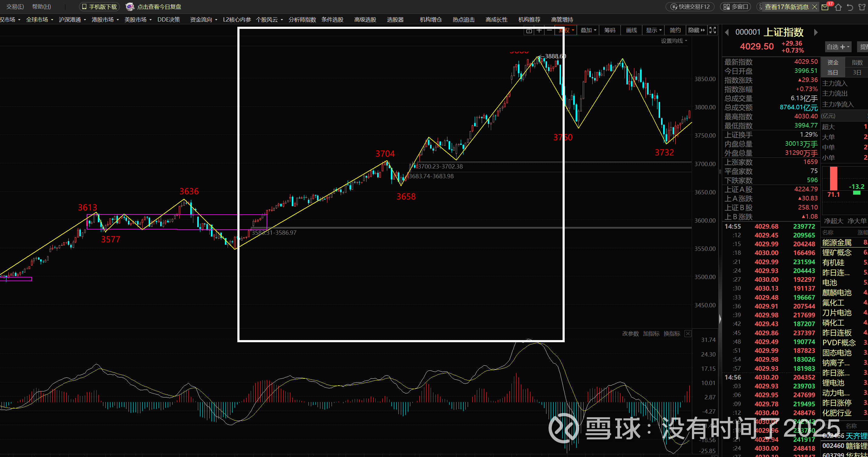Go to previous stock with left arrow
868x457 pixels.
point(727,32)
